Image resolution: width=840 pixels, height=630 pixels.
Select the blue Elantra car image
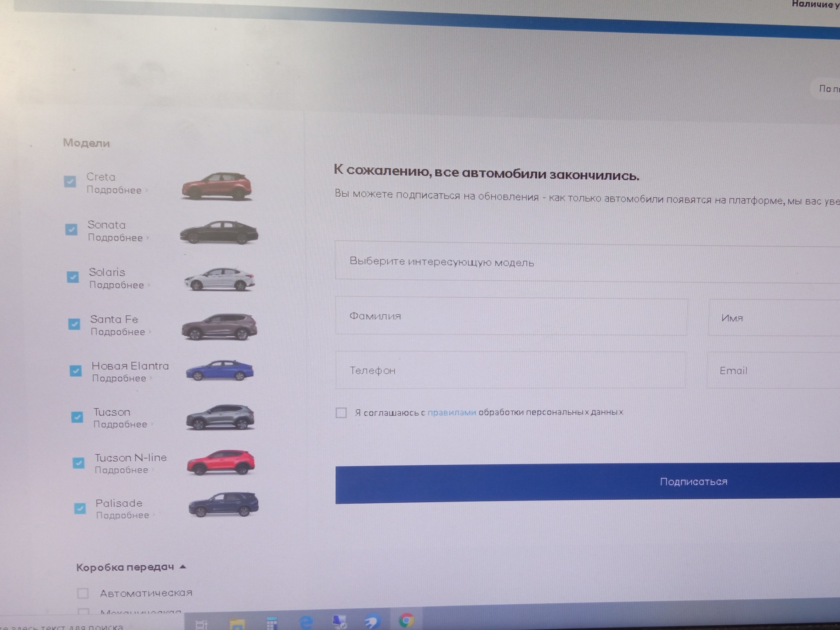click(220, 371)
